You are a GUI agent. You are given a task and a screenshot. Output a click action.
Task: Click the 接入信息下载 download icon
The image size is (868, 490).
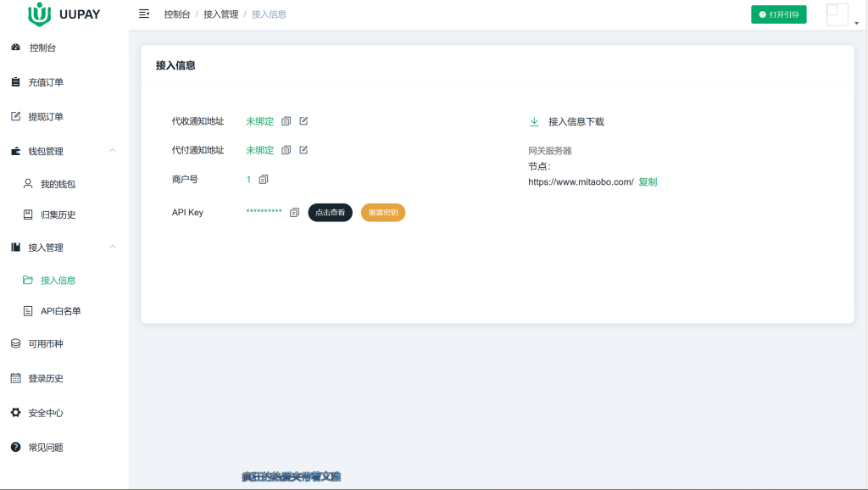click(x=534, y=122)
